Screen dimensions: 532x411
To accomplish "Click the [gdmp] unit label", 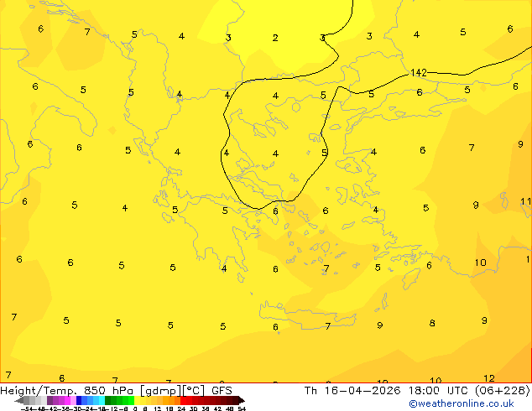I will click(x=161, y=391).
